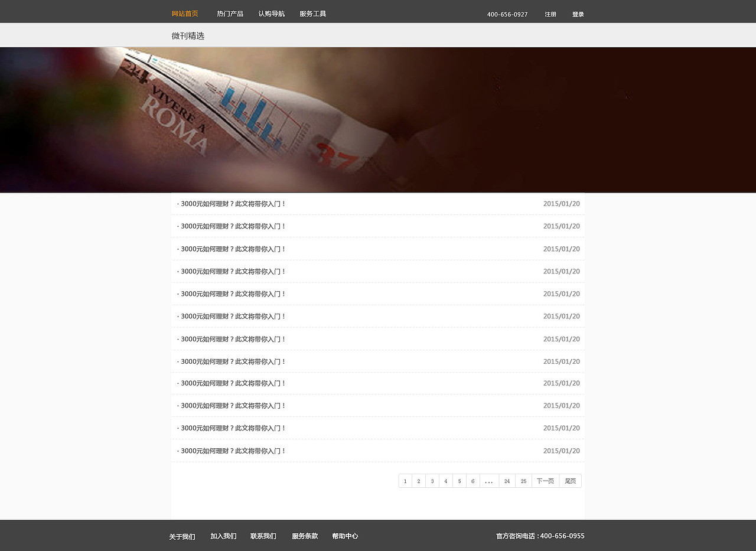Select 服务工具 in the top bar
The height and width of the screenshot is (551, 756).
coord(312,14)
